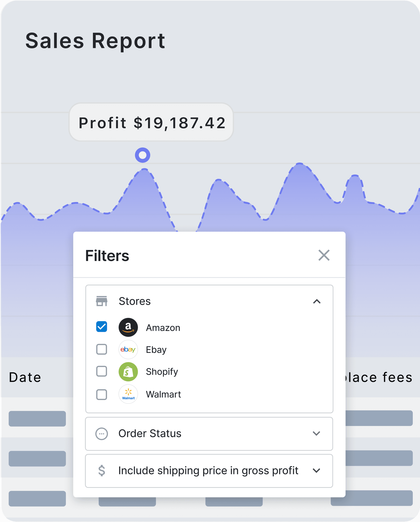Collapse the Stores section chevron
Image resolution: width=420 pixels, height=522 pixels.
coord(316,301)
